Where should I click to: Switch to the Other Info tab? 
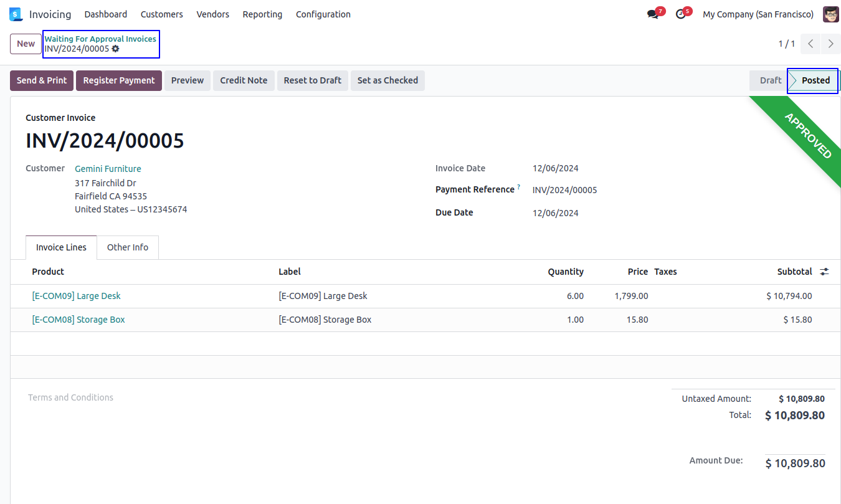click(128, 247)
